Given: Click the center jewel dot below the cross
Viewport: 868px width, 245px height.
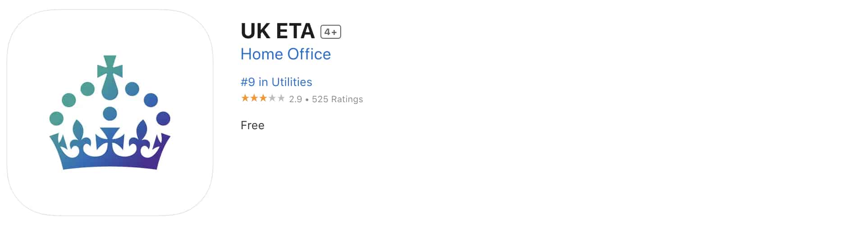Looking at the screenshot, I should [x=110, y=113].
